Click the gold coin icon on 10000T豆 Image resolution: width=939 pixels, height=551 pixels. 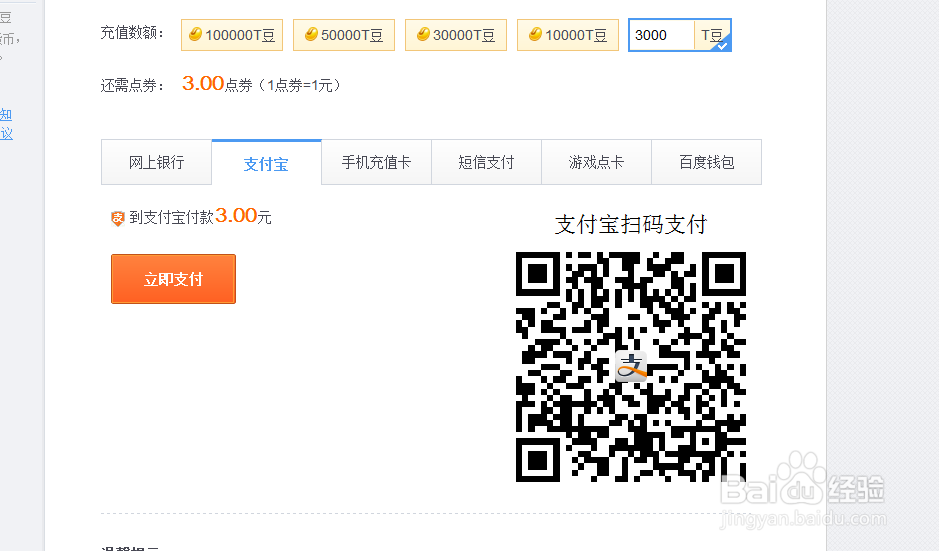point(535,34)
